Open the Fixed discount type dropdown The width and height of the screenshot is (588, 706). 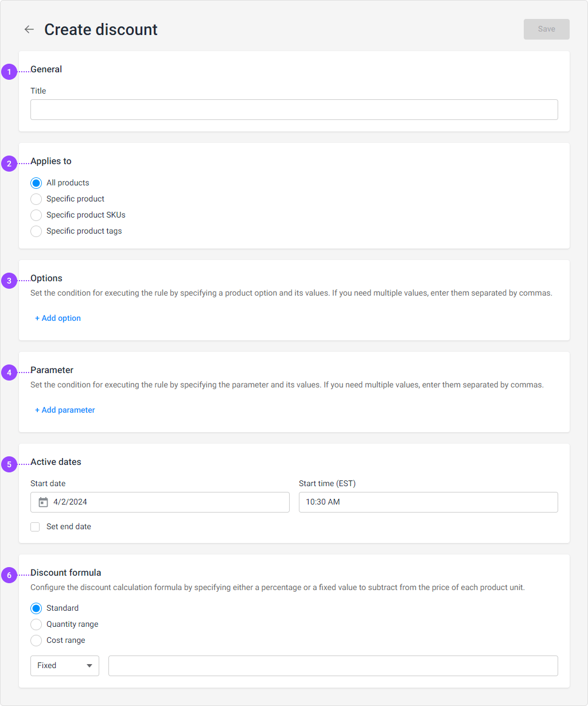(x=65, y=666)
